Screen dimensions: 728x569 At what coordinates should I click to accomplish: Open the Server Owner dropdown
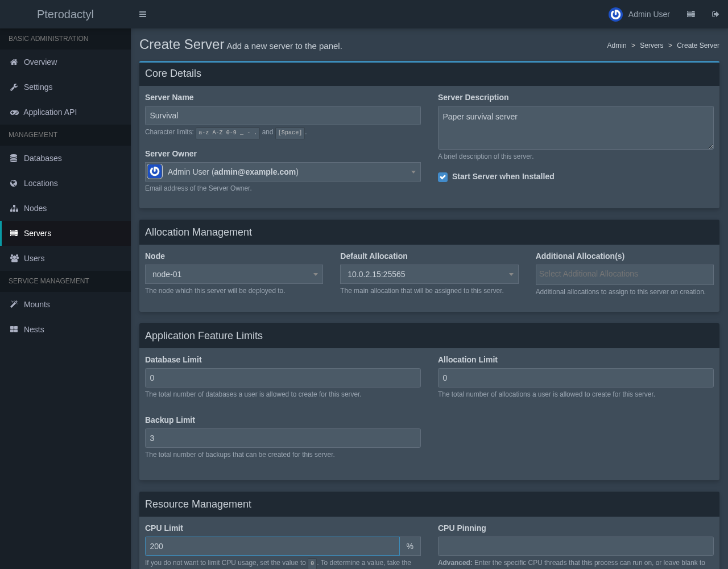coord(283,172)
